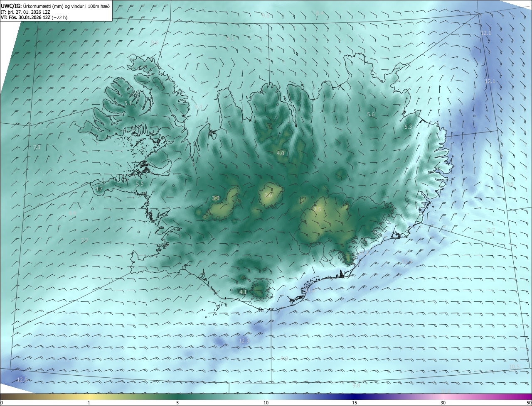This screenshot has height=406, width=532.
Task: Click the 1 tick label on the color scale
Action: (x=89, y=403)
